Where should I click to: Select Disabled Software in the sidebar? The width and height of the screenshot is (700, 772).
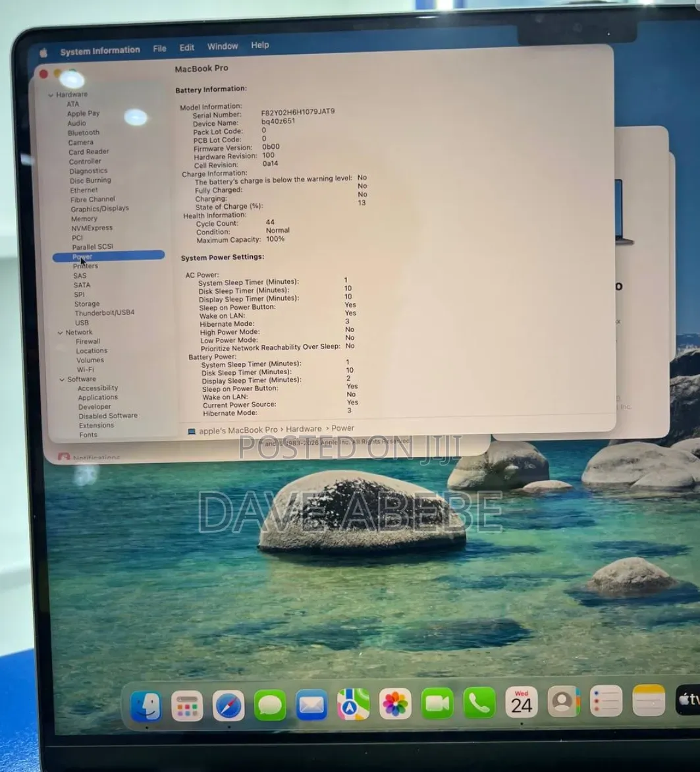pyautogui.click(x=108, y=416)
